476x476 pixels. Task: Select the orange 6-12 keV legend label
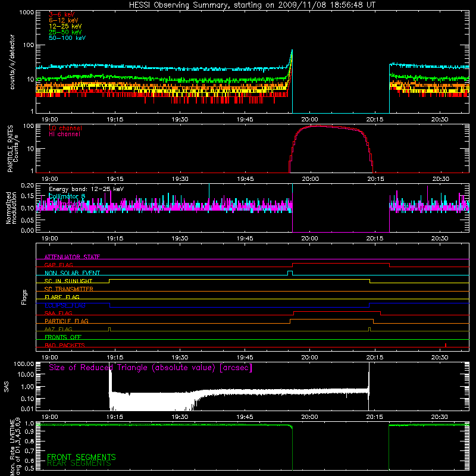click(x=64, y=20)
